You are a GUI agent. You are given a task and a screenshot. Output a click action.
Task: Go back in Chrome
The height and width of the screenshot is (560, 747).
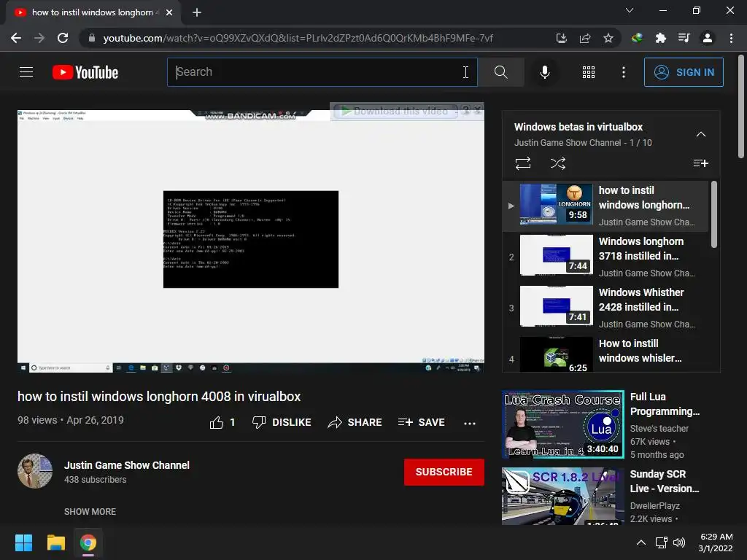click(x=16, y=38)
